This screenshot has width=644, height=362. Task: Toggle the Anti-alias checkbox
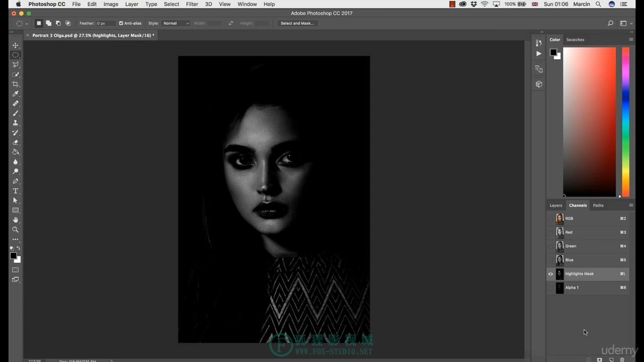pos(121,23)
